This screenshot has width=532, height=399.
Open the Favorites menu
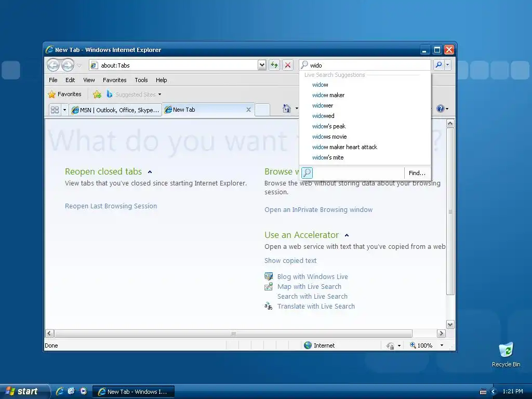(x=115, y=80)
